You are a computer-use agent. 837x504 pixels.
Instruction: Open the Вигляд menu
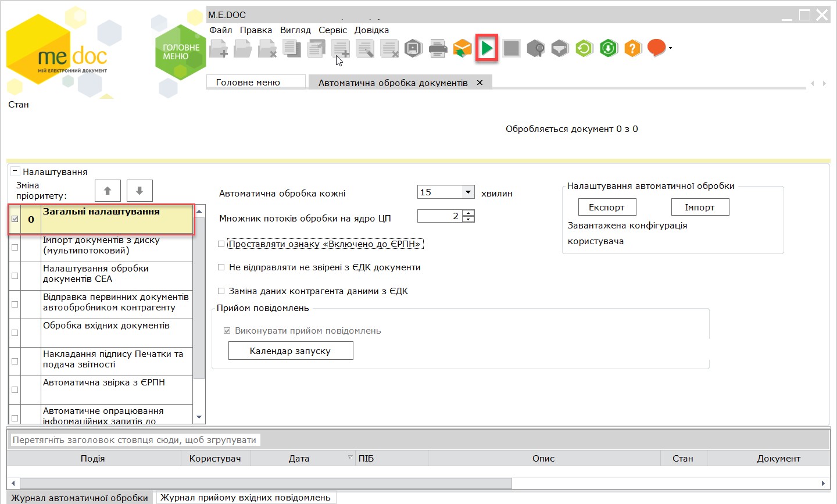click(x=295, y=30)
